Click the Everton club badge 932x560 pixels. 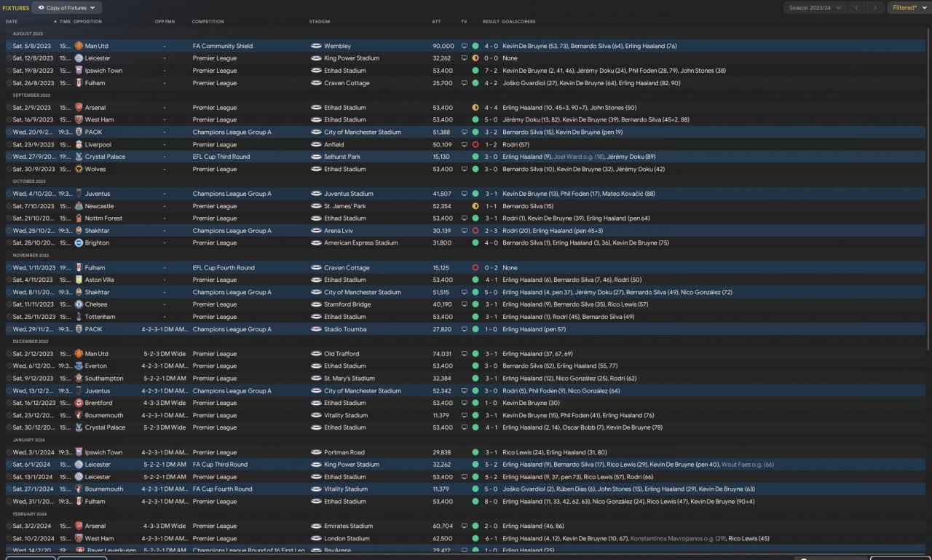[x=79, y=366]
